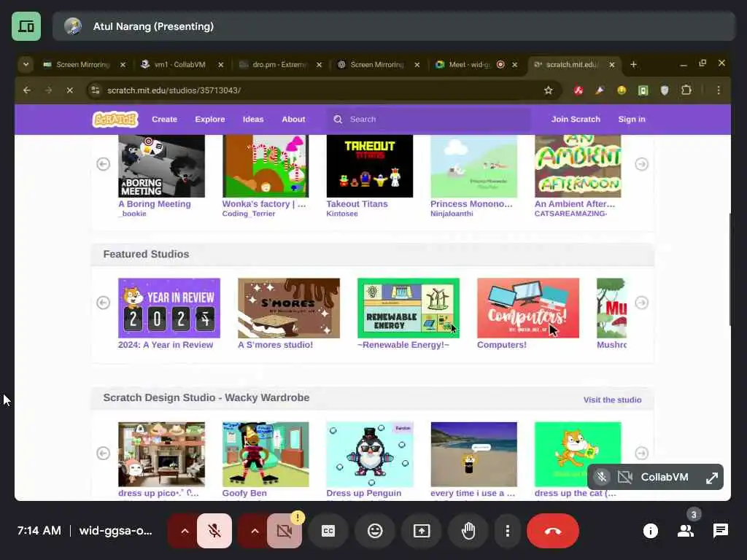Image resolution: width=747 pixels, height=560 pixels.
Task: Toggle the camera off button
Action: pyautogui.click(x=285, y=531)
